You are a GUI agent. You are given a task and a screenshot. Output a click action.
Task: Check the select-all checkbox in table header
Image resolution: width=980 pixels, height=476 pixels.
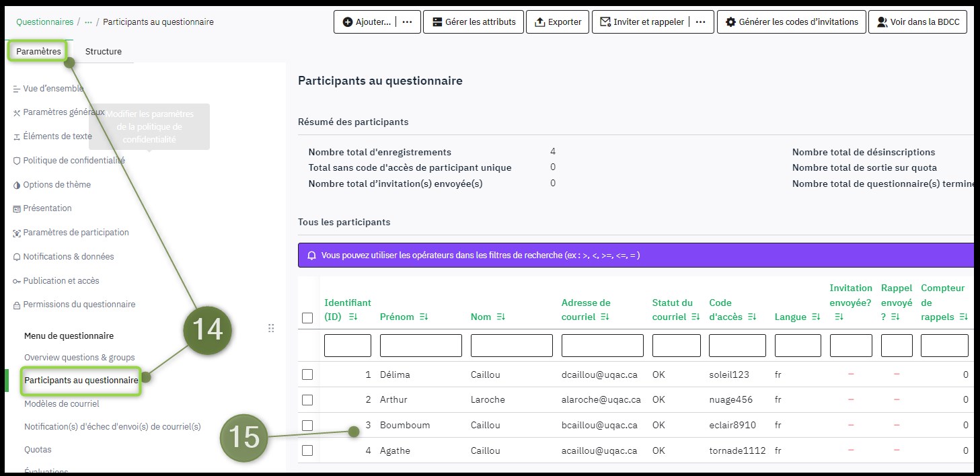pyautogui.click(x=307, y=318)
